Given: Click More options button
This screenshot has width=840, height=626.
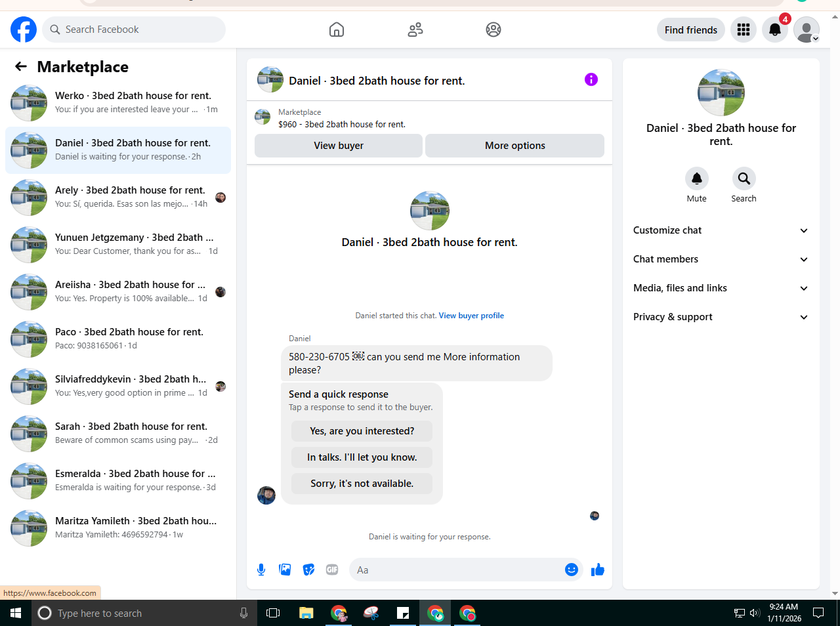Looking at the screenshot, I should (x=515, y=146).
